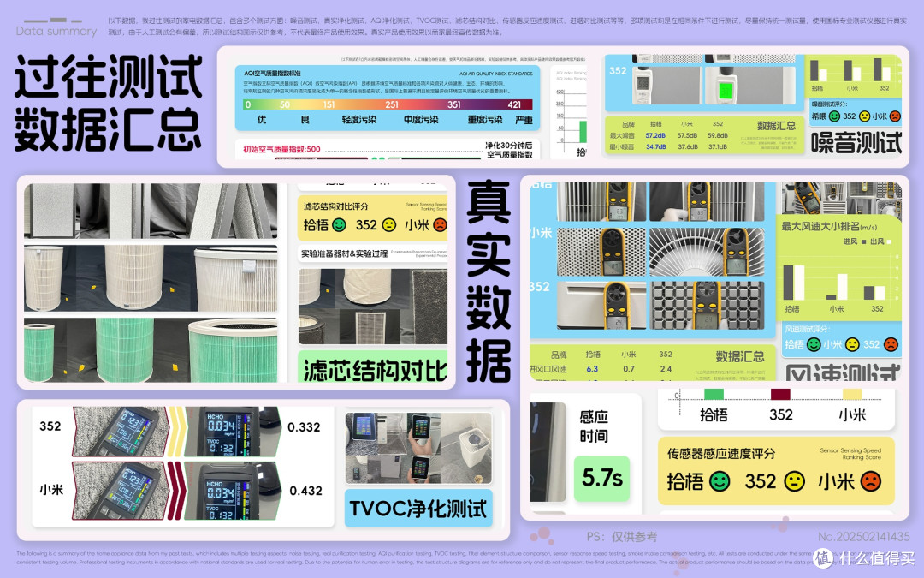Screen dimensions: 924x578
Task: Tap green smiley beside 拾梧 in 传感器感应速度评分
Action: coord(720,481)
